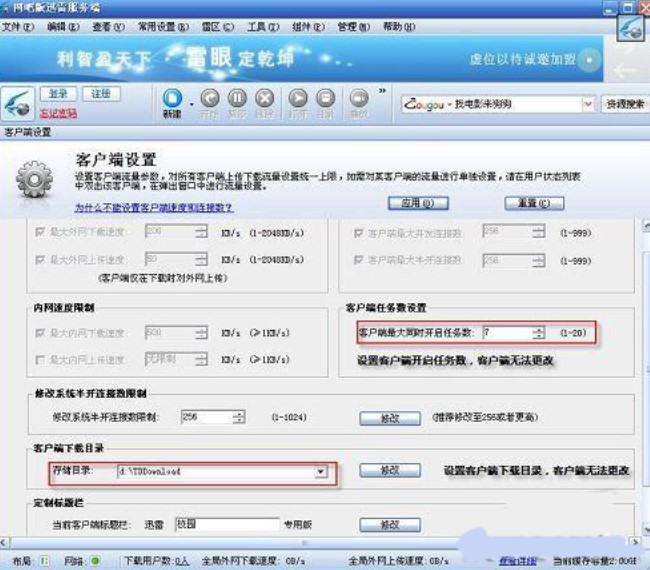Image resolution: width=650 pixels, height=570 pixels.
Task: Open the 管理 menu
Action: coord(354,27)
